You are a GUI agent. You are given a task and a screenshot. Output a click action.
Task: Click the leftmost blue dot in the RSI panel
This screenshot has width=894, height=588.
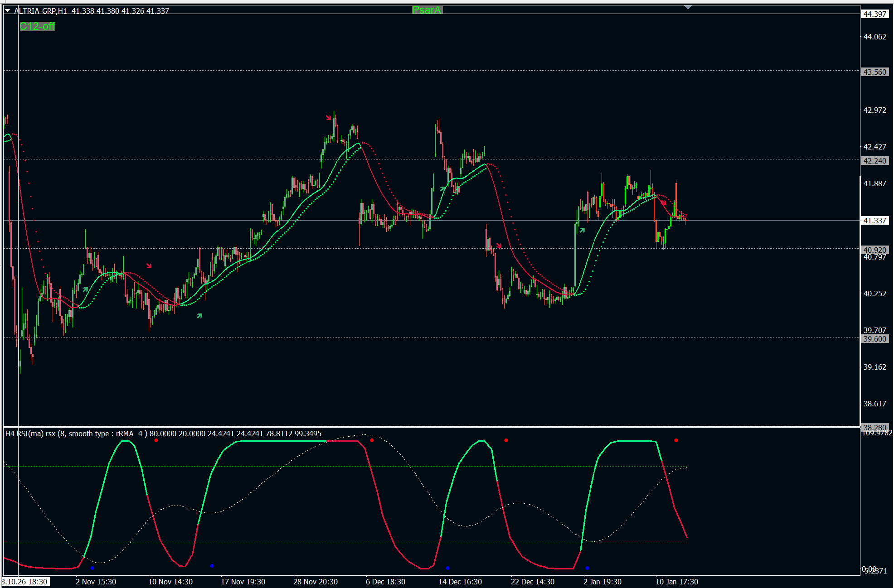[x=92, y=568]
